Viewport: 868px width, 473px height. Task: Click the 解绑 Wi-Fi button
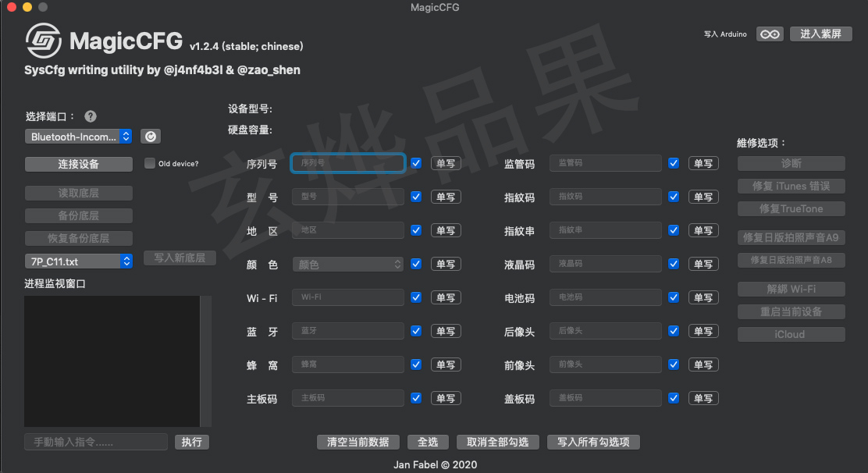pos(791,289)
